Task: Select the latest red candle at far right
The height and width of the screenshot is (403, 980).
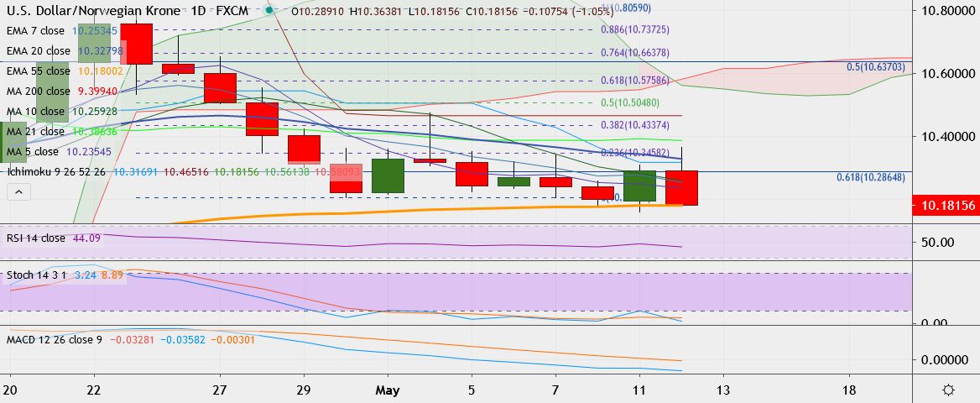Action: [x=682, y=188]
